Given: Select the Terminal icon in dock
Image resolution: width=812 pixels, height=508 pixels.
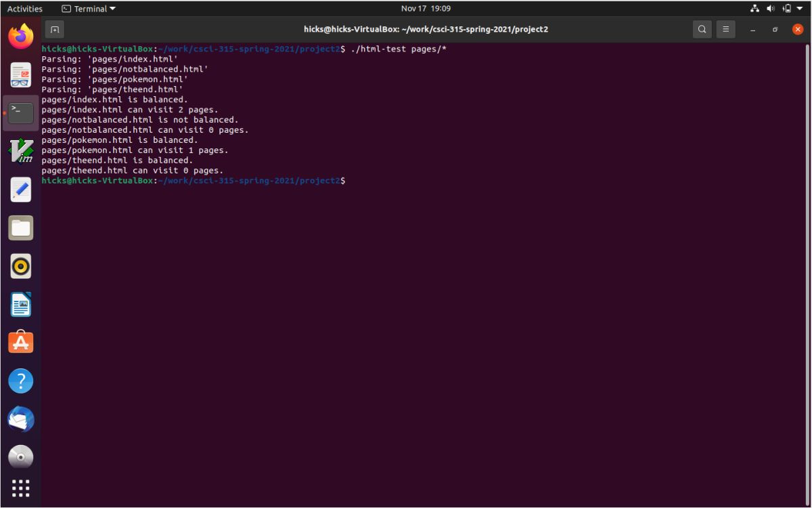Looking at the screenshot, I should pyautogui.click(x=21, y=112).
